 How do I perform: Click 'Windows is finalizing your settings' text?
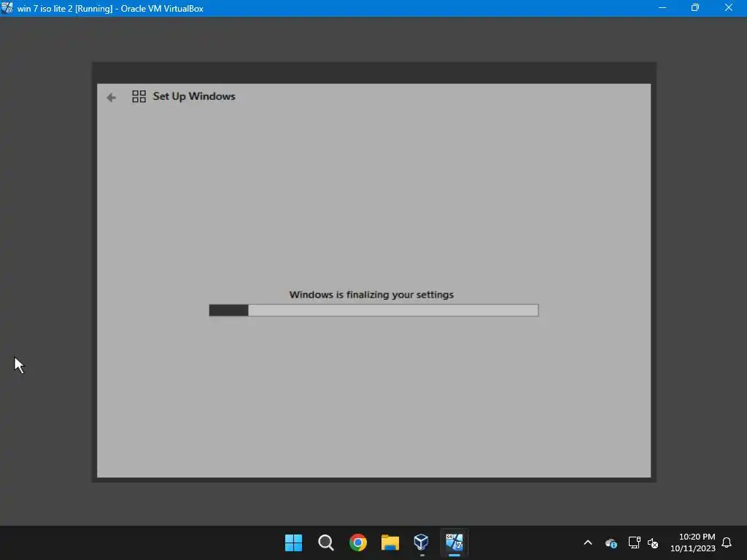click(371, 295)
